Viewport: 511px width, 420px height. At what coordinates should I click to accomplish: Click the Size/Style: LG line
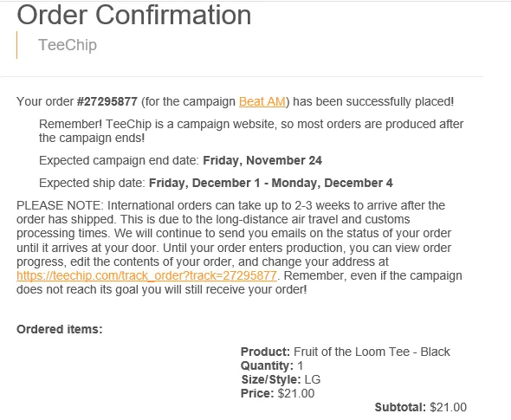pyautogui.click(x=281, y=379)
